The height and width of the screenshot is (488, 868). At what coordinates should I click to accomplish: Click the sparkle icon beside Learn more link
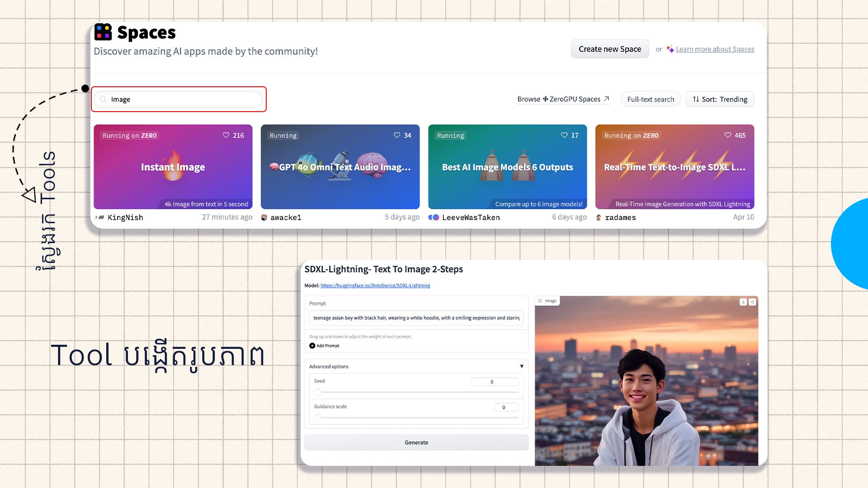tap(670, 49)
